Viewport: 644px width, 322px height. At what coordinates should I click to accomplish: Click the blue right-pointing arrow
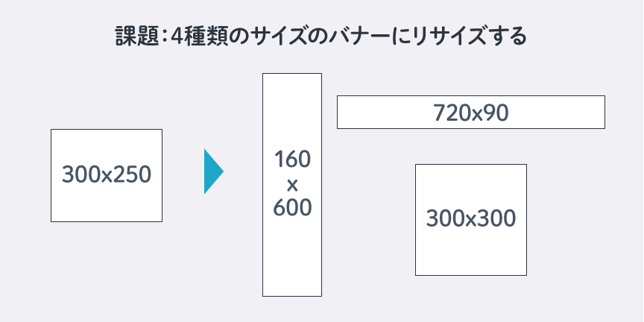click(x=212, y=171)
